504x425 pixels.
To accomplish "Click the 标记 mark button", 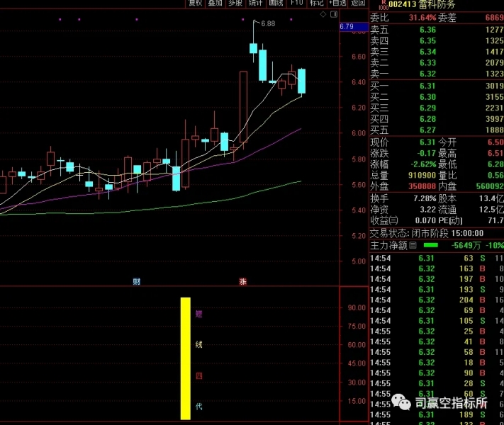I will (x=317, y=3).
